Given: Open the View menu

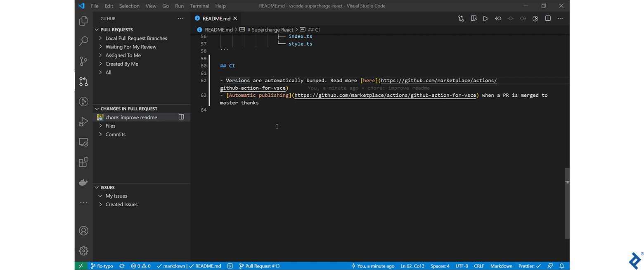Looking at the screenshot, I should (151, 6).
